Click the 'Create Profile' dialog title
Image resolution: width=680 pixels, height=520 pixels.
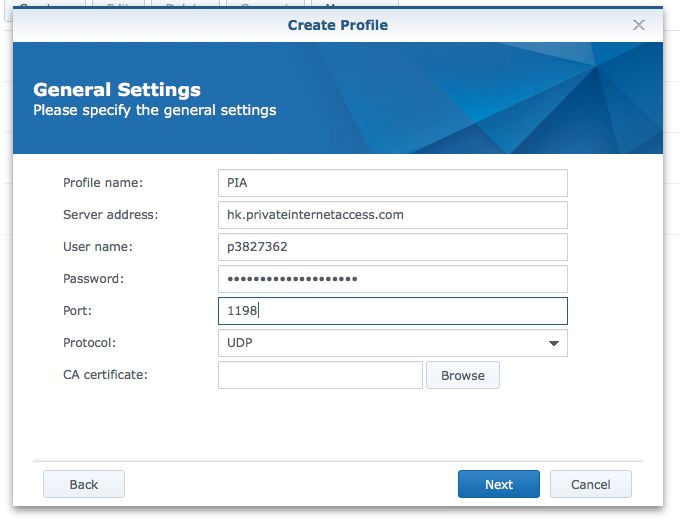(338, 25)
